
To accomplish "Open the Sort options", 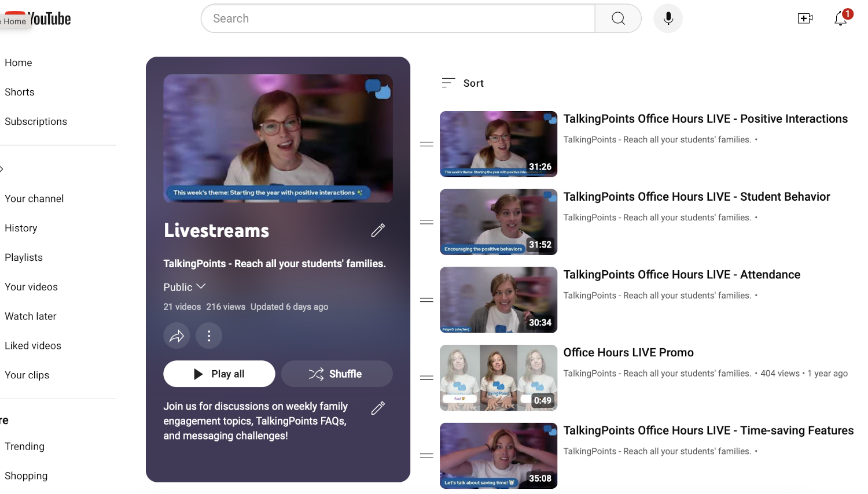I will coord(462,83).
